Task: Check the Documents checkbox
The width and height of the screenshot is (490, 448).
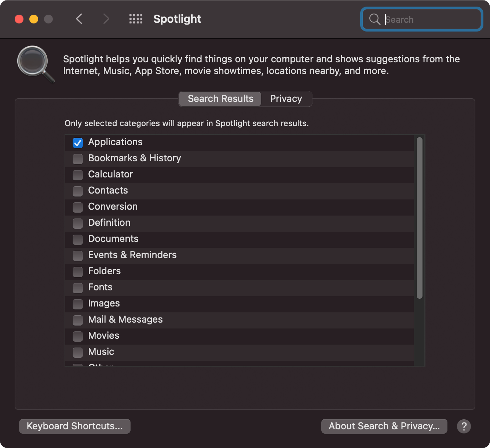Action: point(78,239)
